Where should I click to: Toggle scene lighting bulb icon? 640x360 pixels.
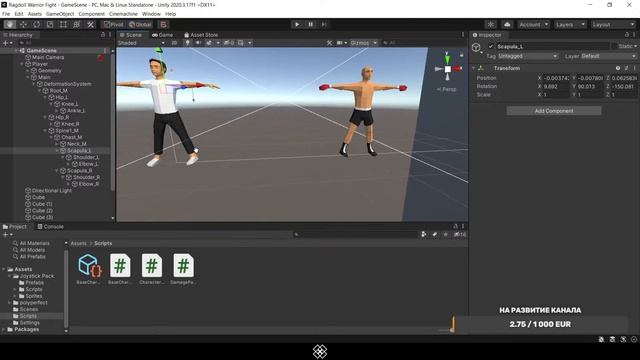click(187, 43)
